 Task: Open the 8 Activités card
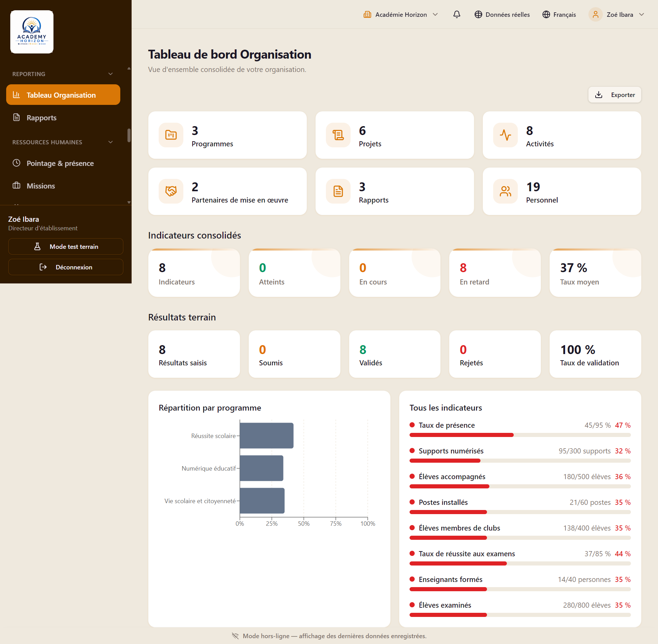(562, 135)
